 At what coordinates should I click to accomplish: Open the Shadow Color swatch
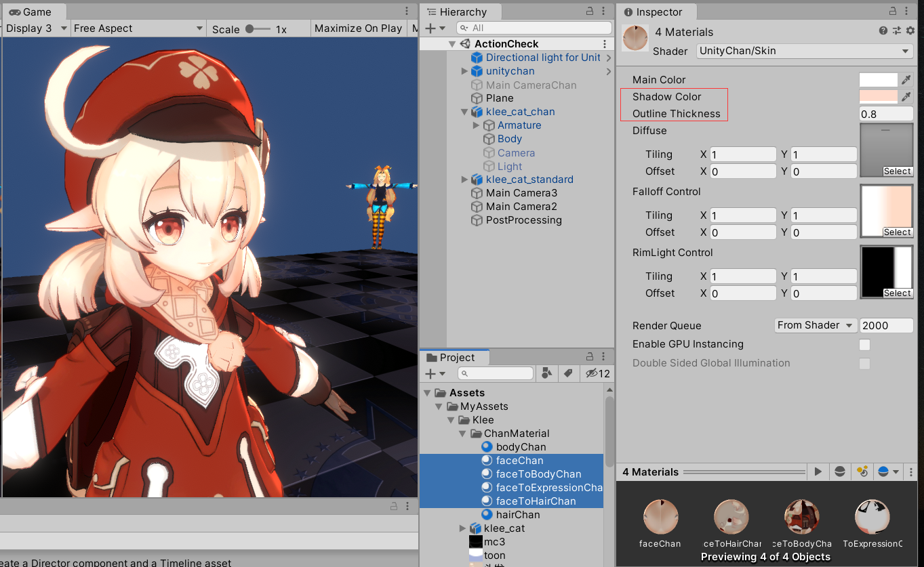coord(879,97)
